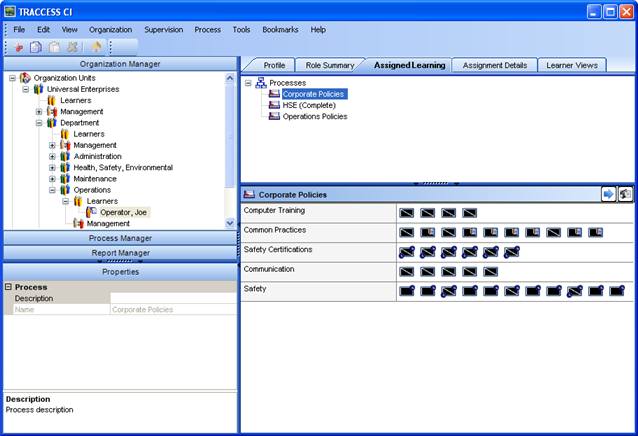Select HSE (Complete) process
Viewport: 638px width, 436px height.
309,105
